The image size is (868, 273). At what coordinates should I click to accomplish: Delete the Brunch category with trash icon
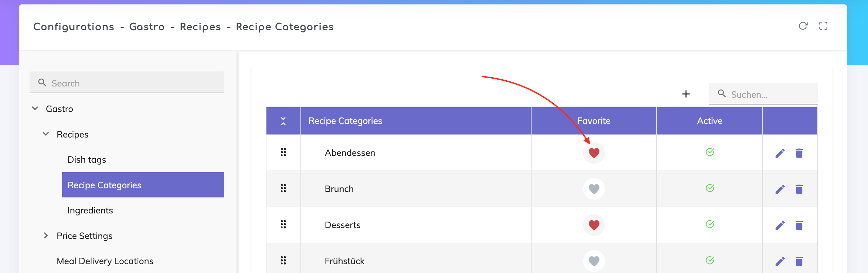[x=799, y=189]
